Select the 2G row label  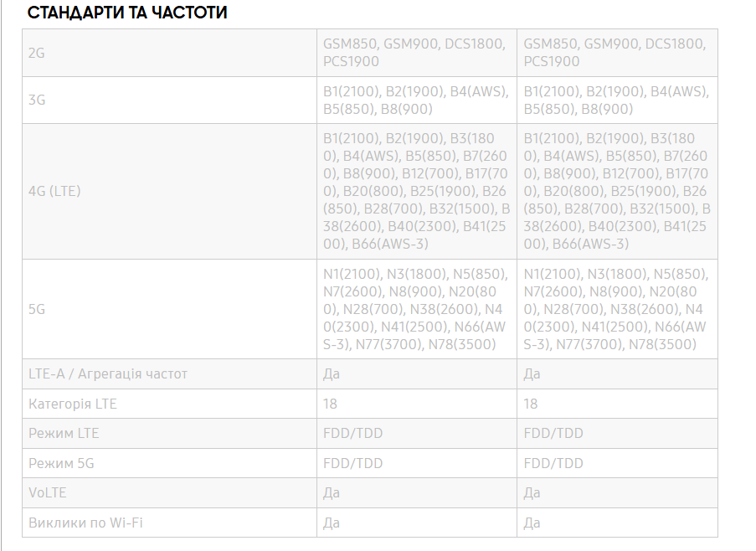(x=37, y=53)
